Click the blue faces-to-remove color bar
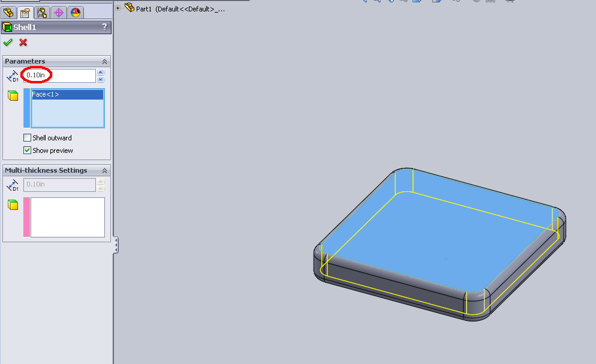The height and width of the screenshot is (364, 596). (x=26, y=109)
